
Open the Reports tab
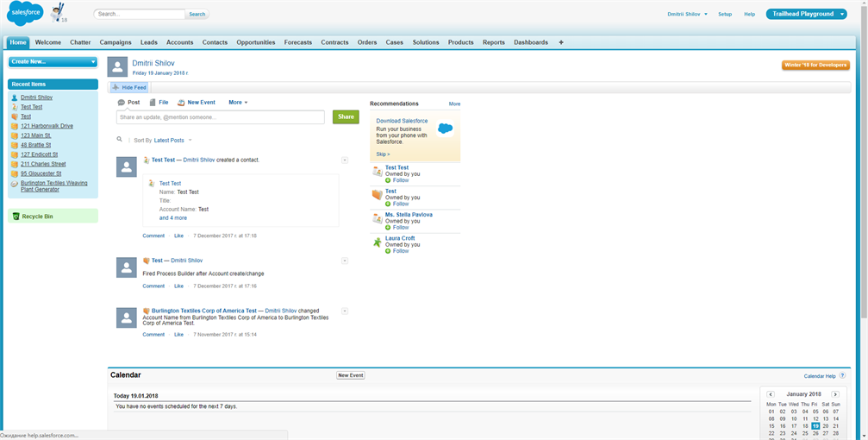(493, 42)
